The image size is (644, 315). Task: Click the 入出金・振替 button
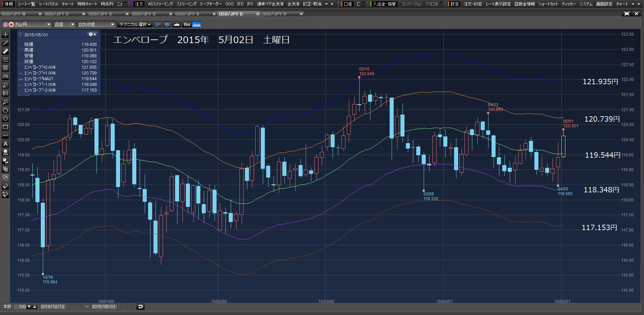385,4
